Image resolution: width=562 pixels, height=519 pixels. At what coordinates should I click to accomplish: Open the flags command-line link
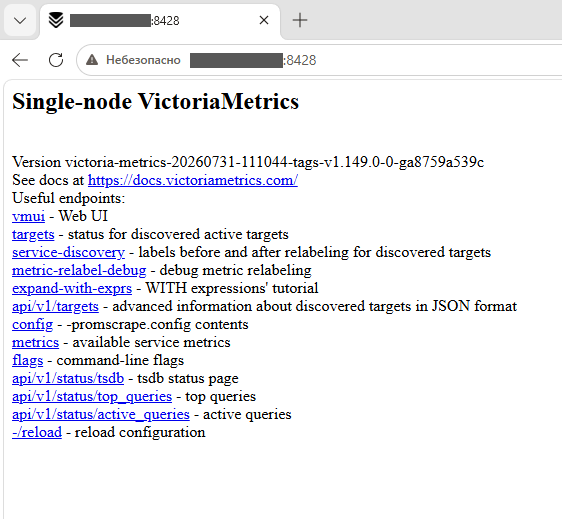tap(28, 361)
